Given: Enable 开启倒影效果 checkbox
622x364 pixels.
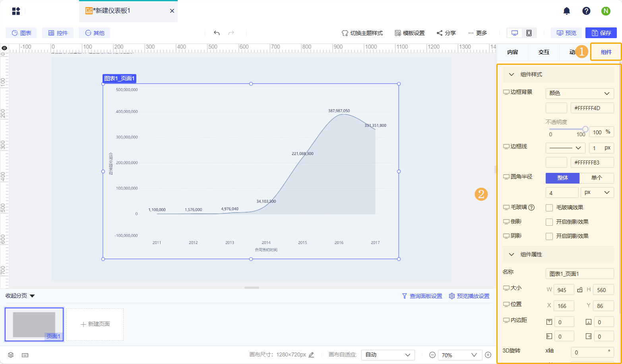Looking at the screenshot, I should [x=549, y=222].
